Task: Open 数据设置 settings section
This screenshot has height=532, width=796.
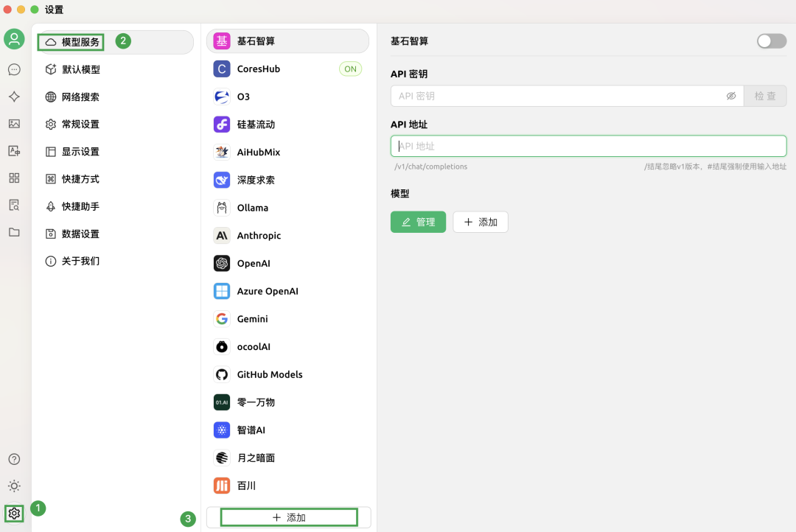Action: click(x=115, y=234)
